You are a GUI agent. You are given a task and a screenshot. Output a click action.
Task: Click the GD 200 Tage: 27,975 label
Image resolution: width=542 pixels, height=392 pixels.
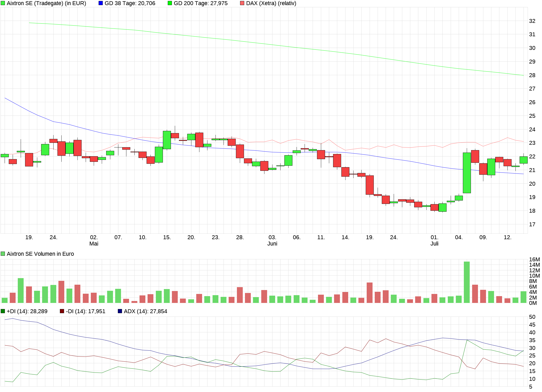coord(200,3)
